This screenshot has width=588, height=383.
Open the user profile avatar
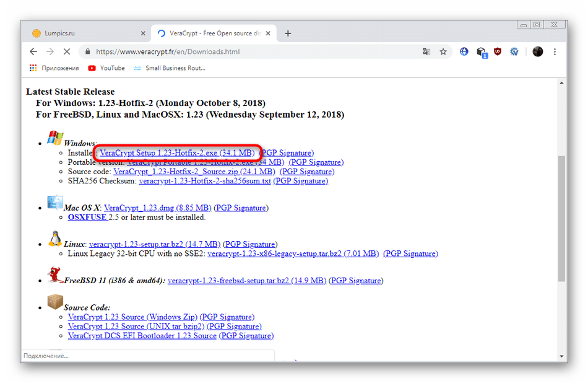[537, 52]
